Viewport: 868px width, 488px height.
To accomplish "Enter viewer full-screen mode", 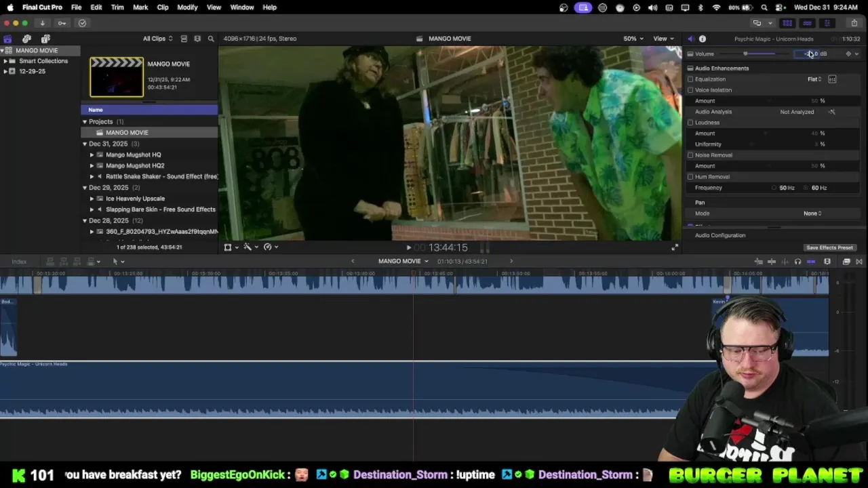I will 674,247.
